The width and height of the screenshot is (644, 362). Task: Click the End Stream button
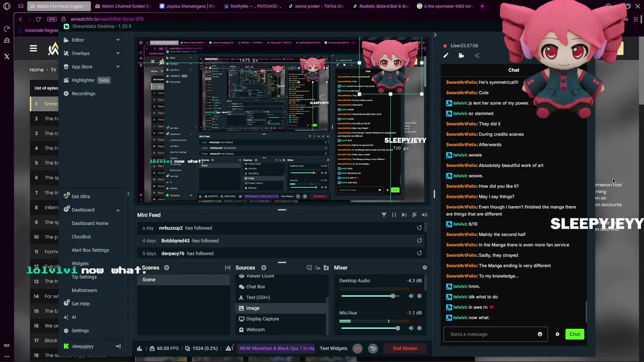click(405, 348)
